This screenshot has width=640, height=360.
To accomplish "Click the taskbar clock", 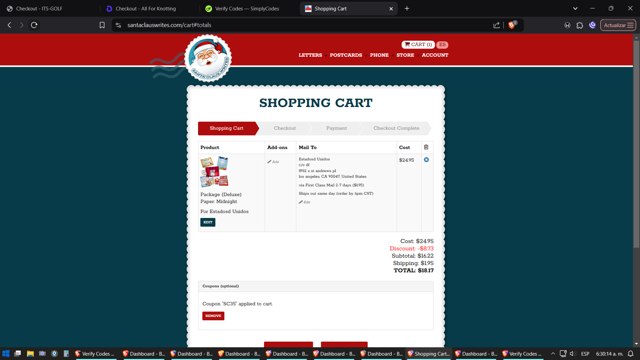I will point(609,353).
